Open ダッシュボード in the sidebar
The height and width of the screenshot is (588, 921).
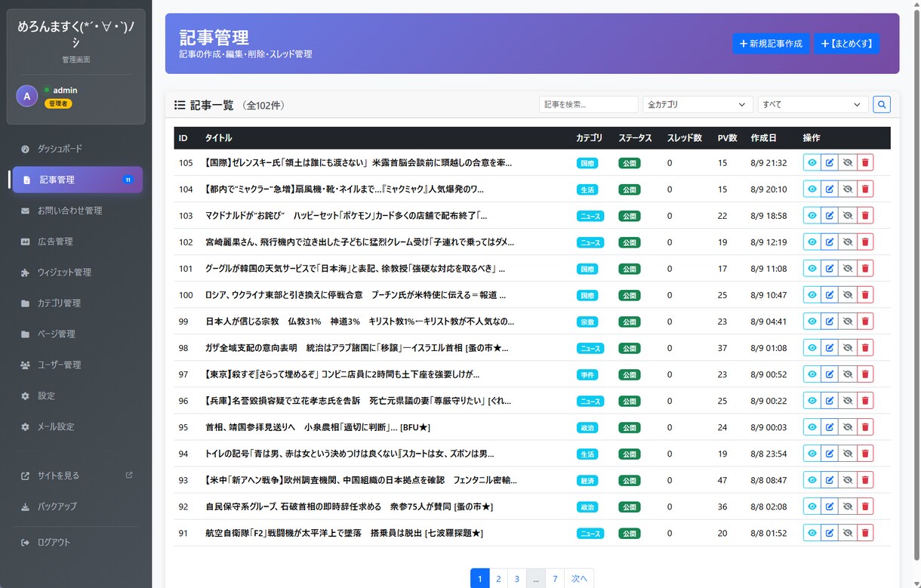75,149
